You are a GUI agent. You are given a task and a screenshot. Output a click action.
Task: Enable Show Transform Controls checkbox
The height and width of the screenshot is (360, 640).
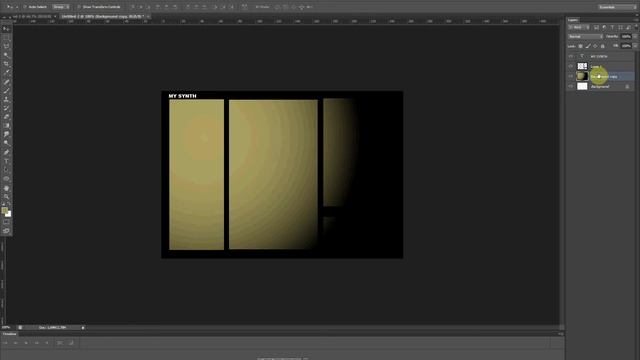(x=79, y=7)
